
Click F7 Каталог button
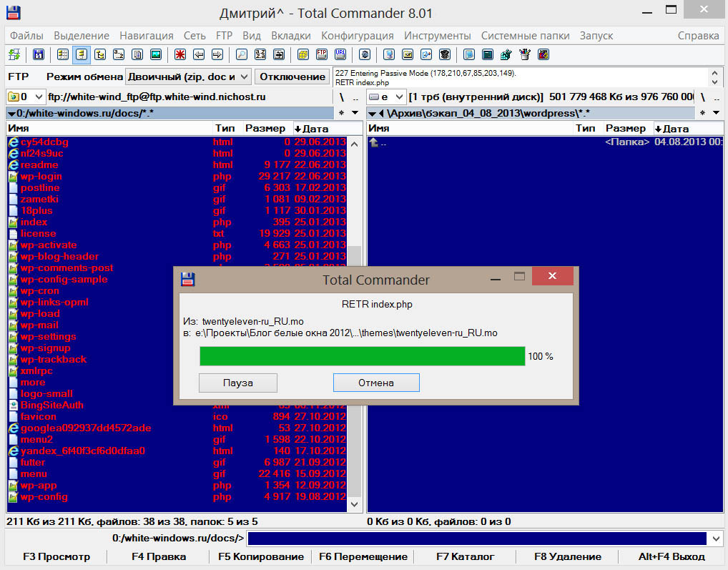(x=466, y=556)
